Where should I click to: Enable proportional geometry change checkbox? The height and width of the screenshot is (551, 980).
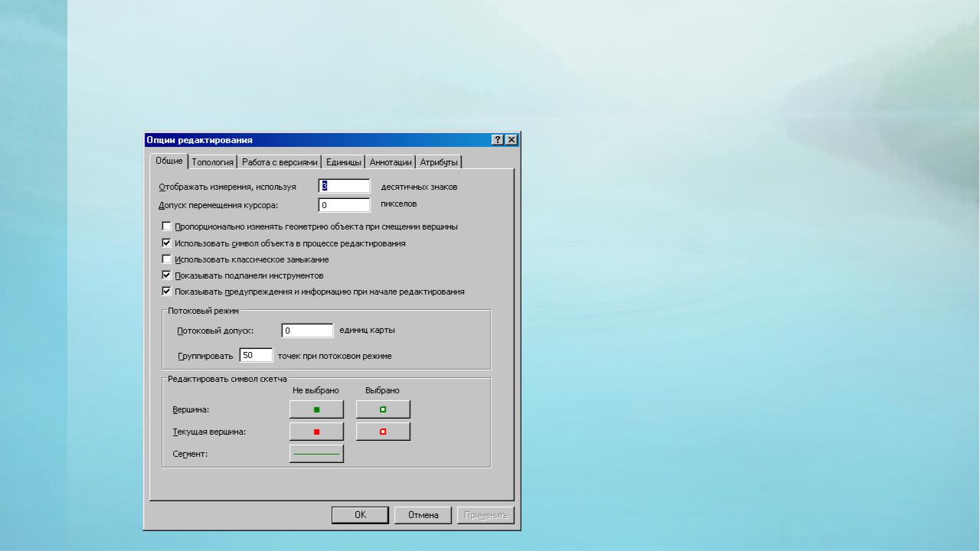[166, 227]
